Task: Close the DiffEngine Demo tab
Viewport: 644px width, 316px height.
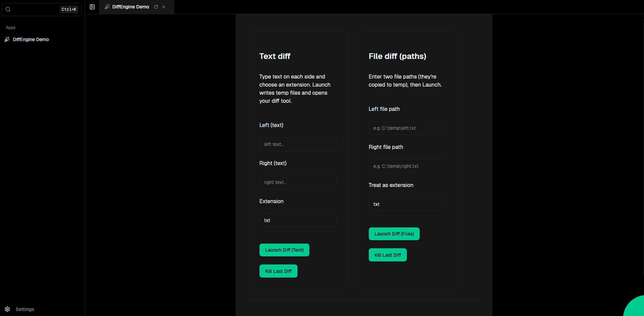Action: [164, 7]
